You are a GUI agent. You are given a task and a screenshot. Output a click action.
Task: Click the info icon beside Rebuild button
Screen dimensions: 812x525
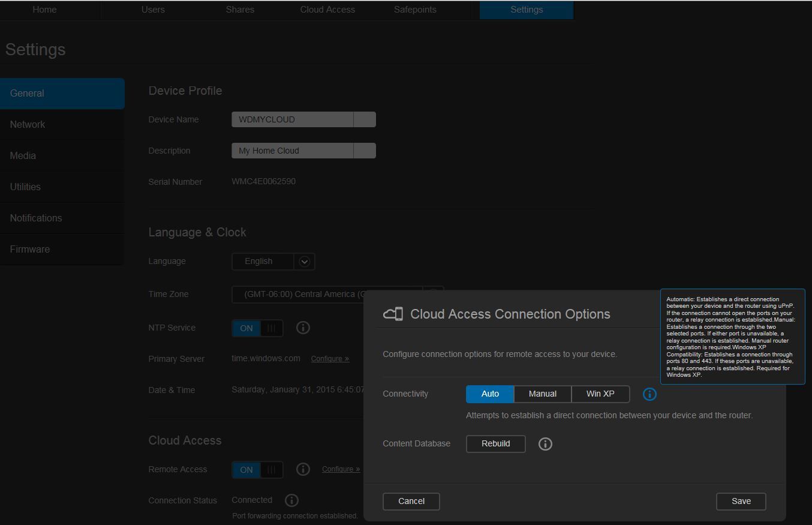pyautogui.click(x=545, y=444)
